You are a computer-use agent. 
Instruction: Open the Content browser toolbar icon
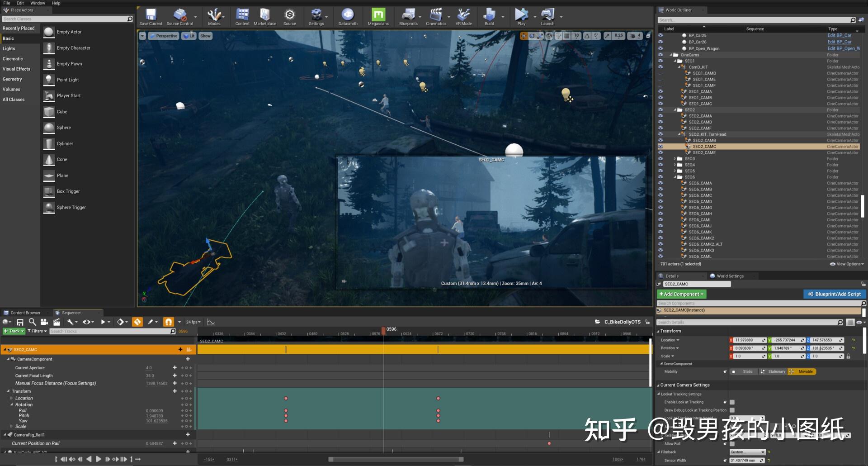(242, 17)
